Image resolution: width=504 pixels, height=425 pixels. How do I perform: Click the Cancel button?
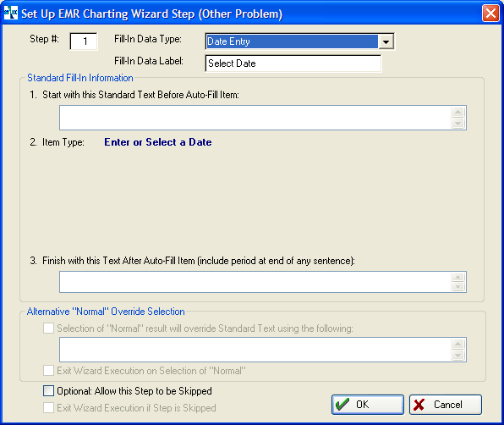point(446,405)
